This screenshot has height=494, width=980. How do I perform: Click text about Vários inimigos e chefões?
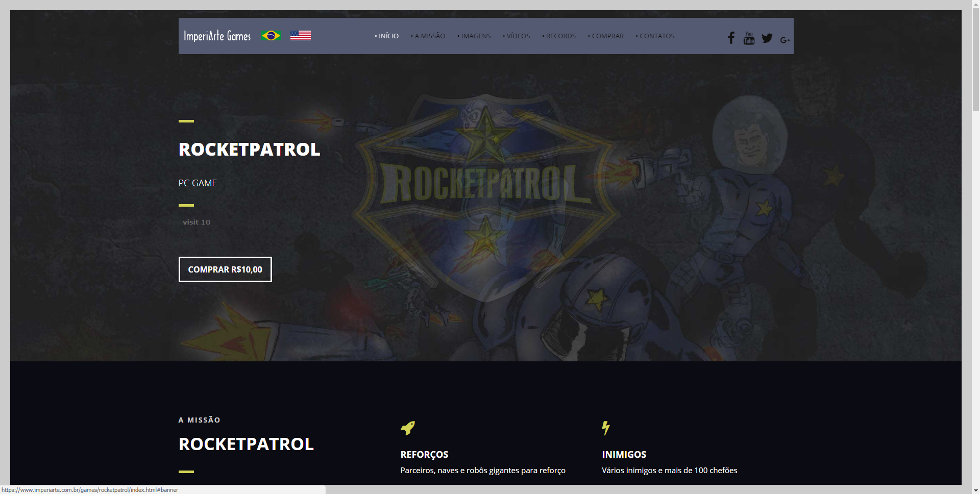[670, 471]
